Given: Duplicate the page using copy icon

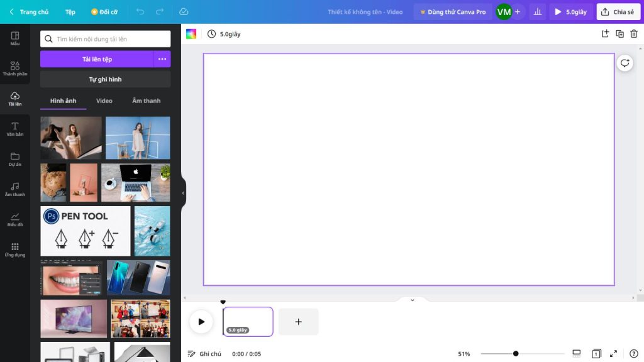Looking at the screenshot, I should pyautogui.click(x=619, y=34).
